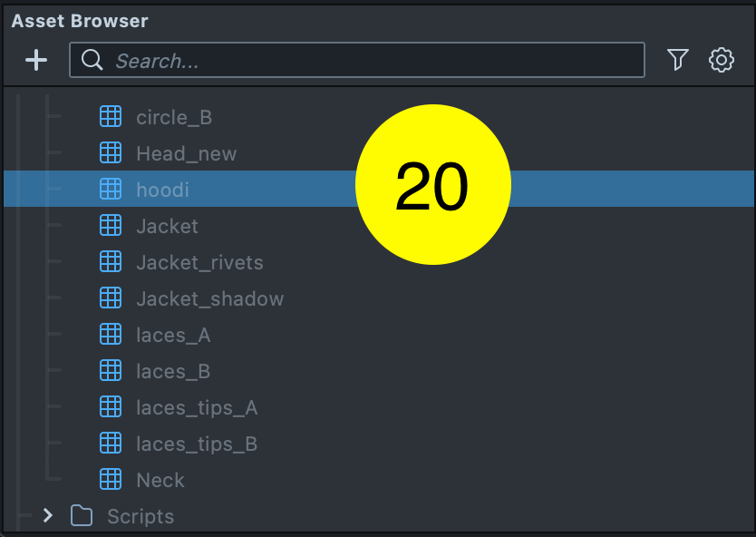Select the laces_A asset

[x=173, y=335]
